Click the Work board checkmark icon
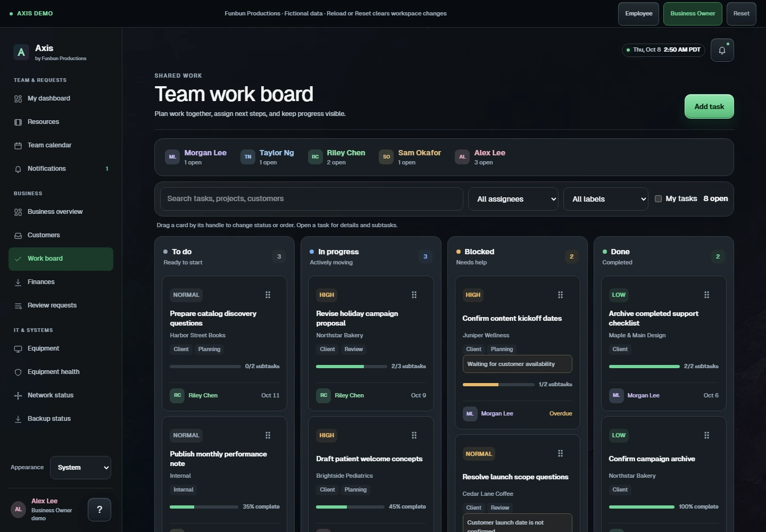766x532 pixels. coord(18,259)
